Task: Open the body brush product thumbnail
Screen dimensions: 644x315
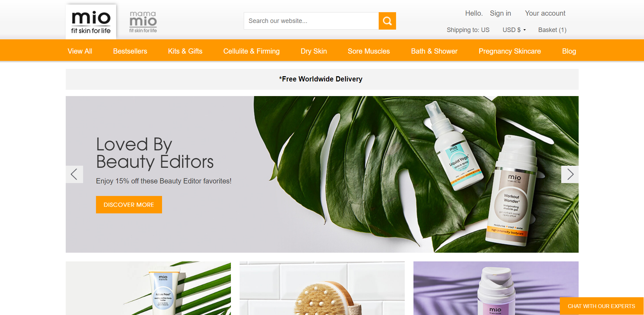Action: coord(322,288)
